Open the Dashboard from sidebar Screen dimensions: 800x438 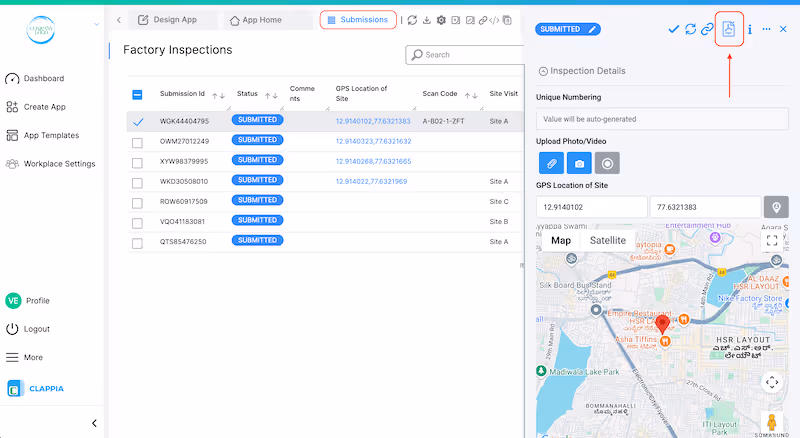(x=35, y=79)
